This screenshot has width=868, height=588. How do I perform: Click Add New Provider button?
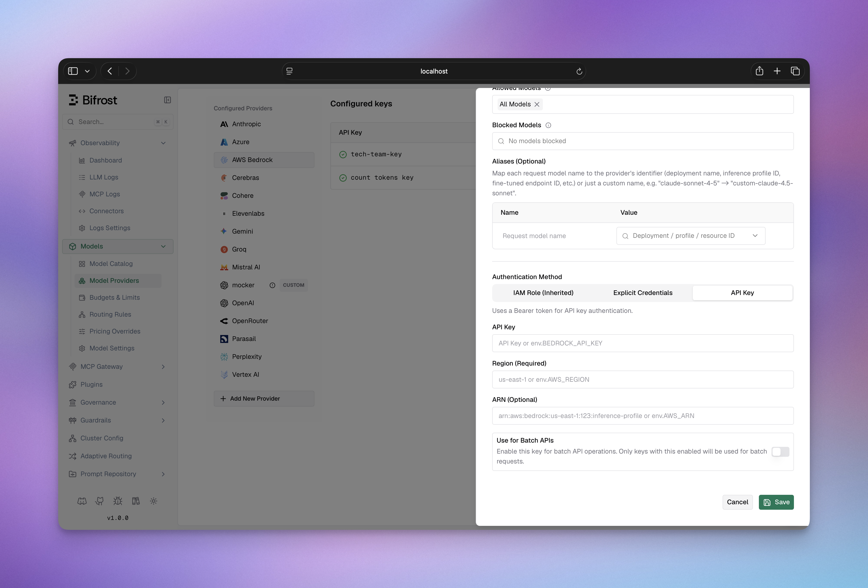click(x=264, y=399)
